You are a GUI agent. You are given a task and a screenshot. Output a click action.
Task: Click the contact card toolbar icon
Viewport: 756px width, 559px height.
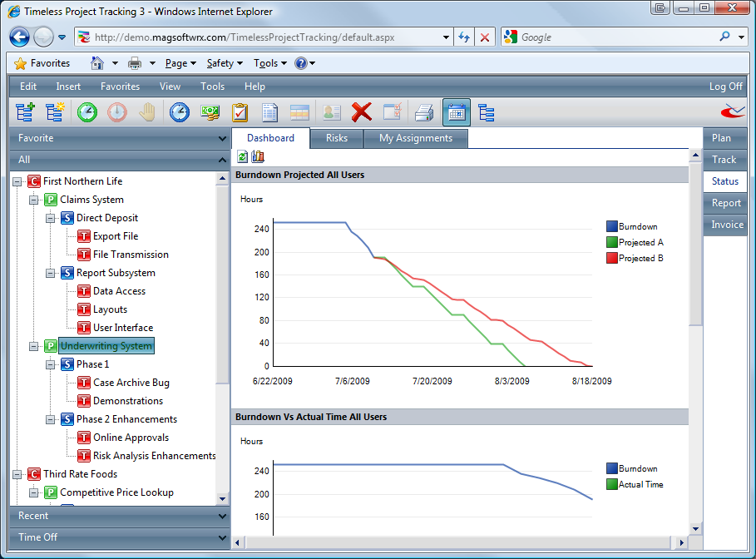331,112
